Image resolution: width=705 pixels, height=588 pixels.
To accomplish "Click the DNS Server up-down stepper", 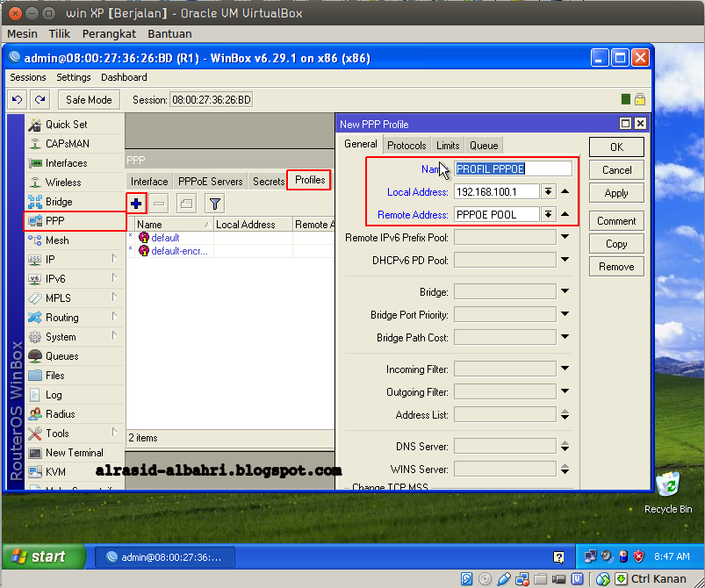I will pos(565,447).
